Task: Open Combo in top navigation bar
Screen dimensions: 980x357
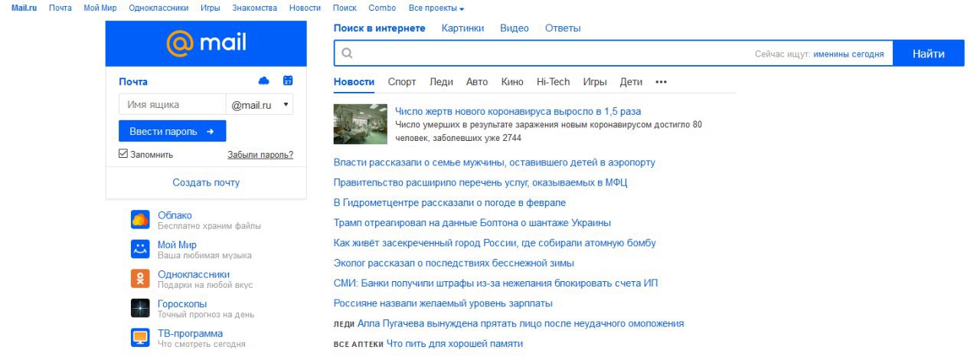Action: [382, 8]
